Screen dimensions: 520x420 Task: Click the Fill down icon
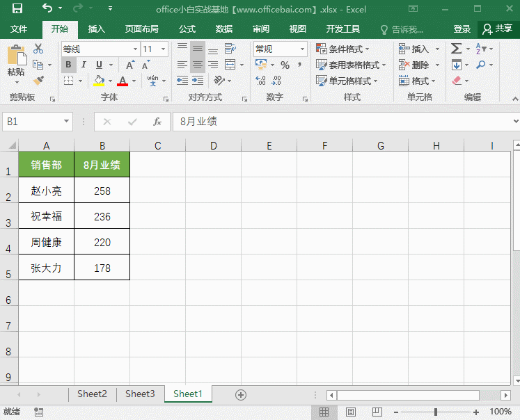point(457,65)
